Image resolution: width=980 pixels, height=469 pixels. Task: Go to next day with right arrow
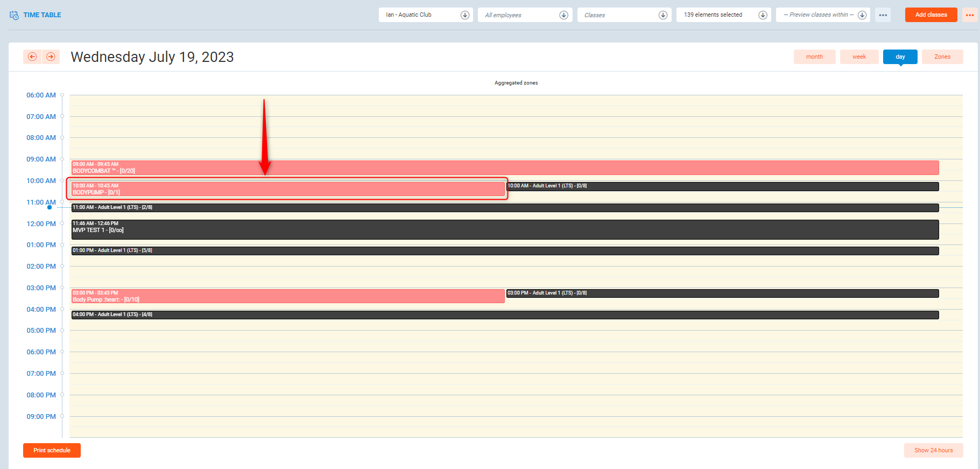point(51,57)
